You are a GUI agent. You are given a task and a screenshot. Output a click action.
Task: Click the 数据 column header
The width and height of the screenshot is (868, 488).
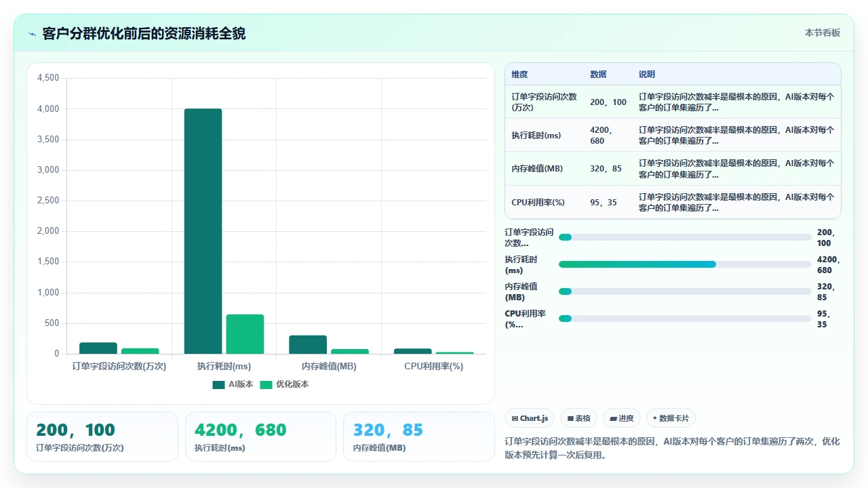(x=598, y=75)
